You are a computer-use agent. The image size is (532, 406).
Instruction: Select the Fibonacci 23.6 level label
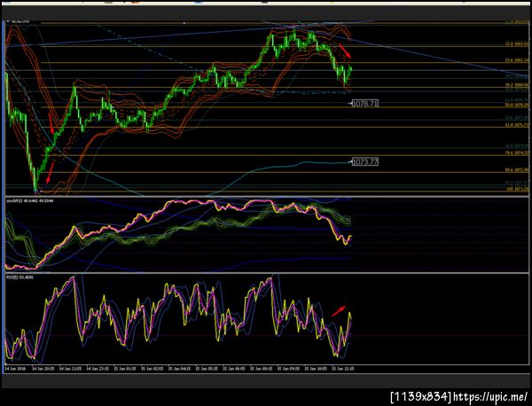pyautogui.click(x=516, y=60)
